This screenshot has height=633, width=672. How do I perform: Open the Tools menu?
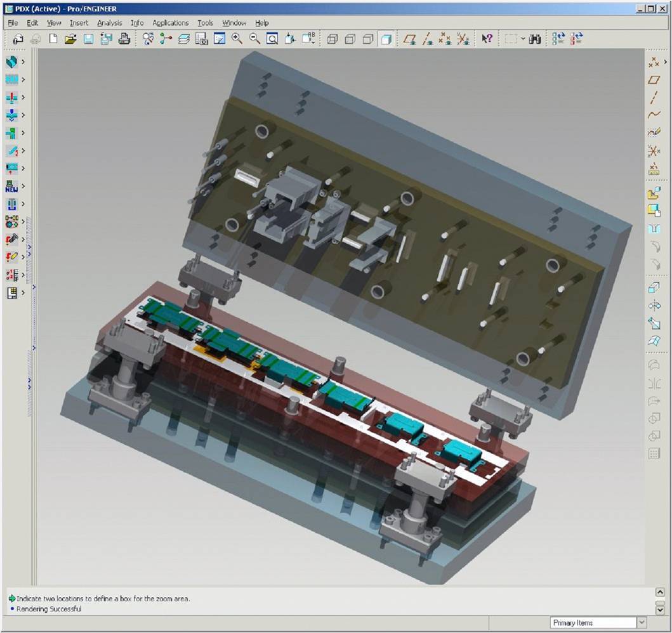205,23
